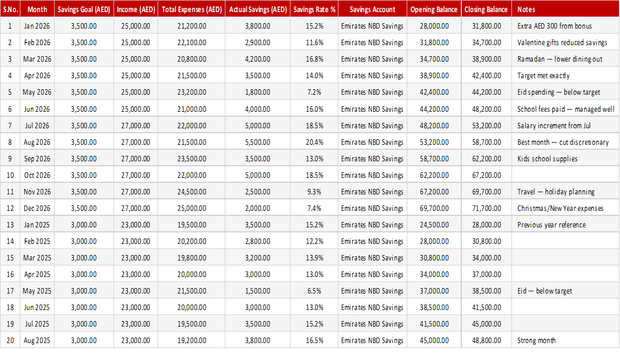Screen dimensions: 620x364
Task: Select the S.No. header cell
Action: click(x=10, y=9)
